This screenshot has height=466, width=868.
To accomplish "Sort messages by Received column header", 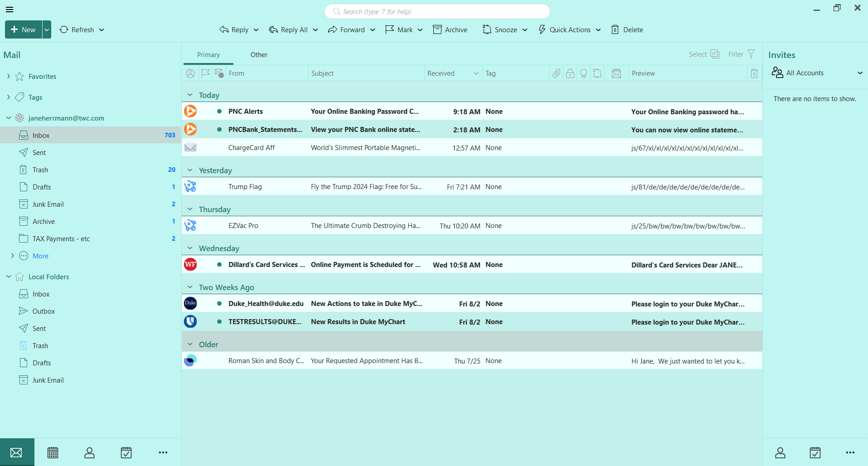I will coord(452,73).
